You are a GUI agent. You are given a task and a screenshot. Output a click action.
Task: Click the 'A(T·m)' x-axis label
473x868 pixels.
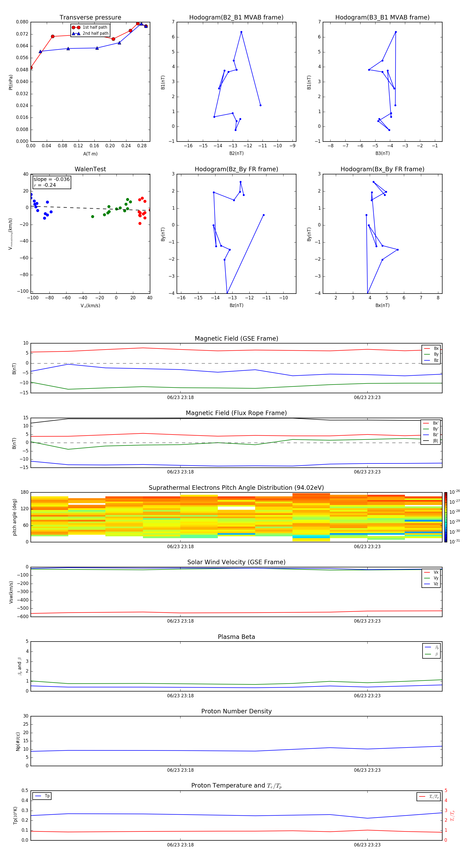click(x=90, y=154)
